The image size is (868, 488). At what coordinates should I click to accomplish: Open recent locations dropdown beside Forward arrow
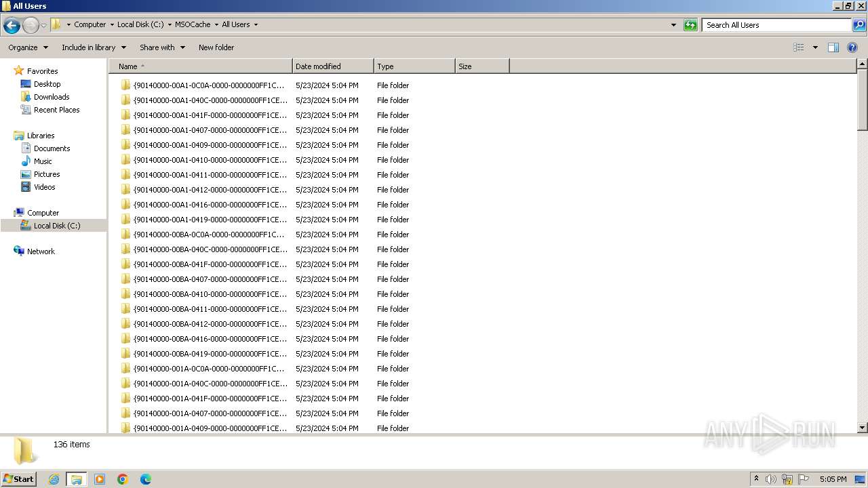(44, 26)
